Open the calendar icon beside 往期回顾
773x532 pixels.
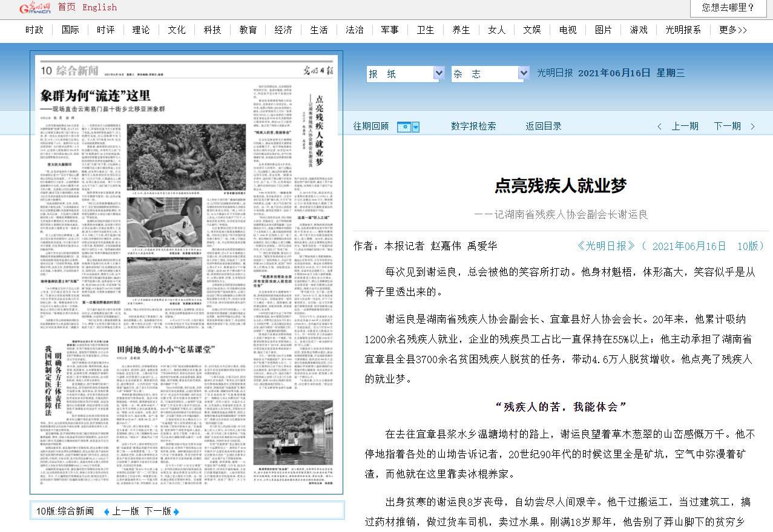coord(404,126)
